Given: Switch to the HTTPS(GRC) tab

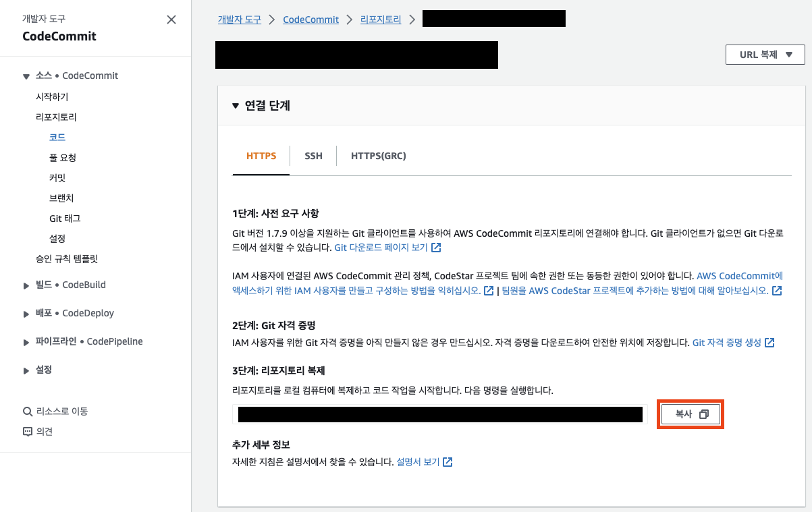Looking at the screenshot, I should [x=378, y=156].
